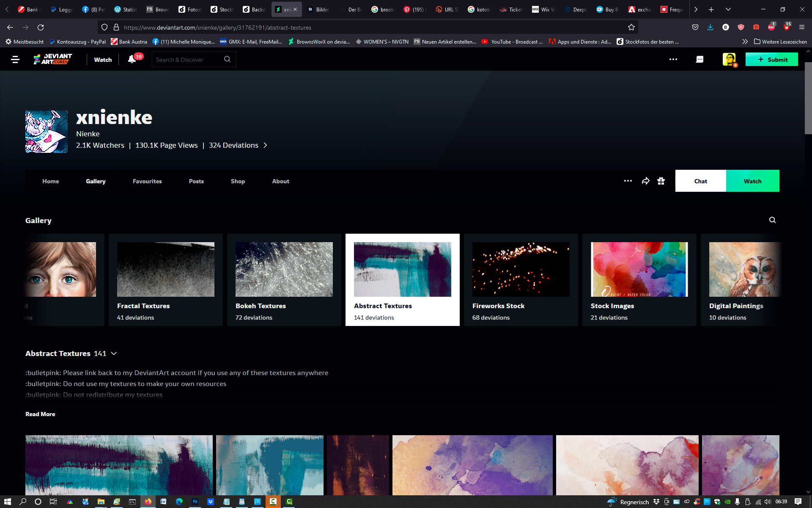
Task: Bookmark the page with the star icon
Action: [631, 28]
